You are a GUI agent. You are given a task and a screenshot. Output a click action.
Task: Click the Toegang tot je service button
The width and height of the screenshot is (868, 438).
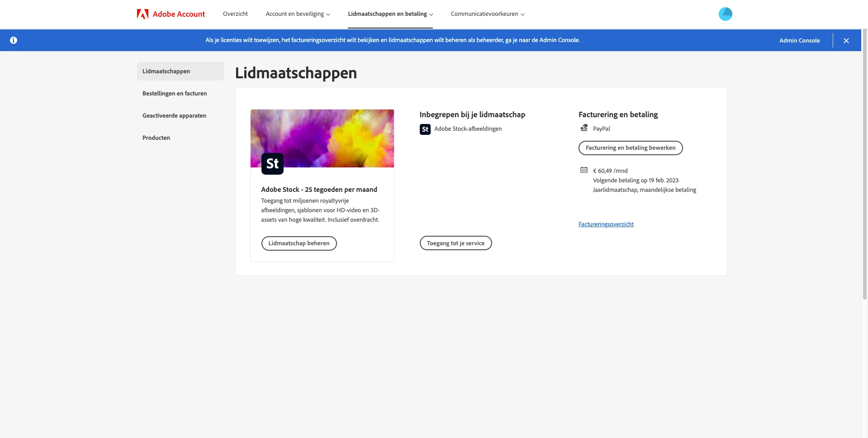pos(455,243)
